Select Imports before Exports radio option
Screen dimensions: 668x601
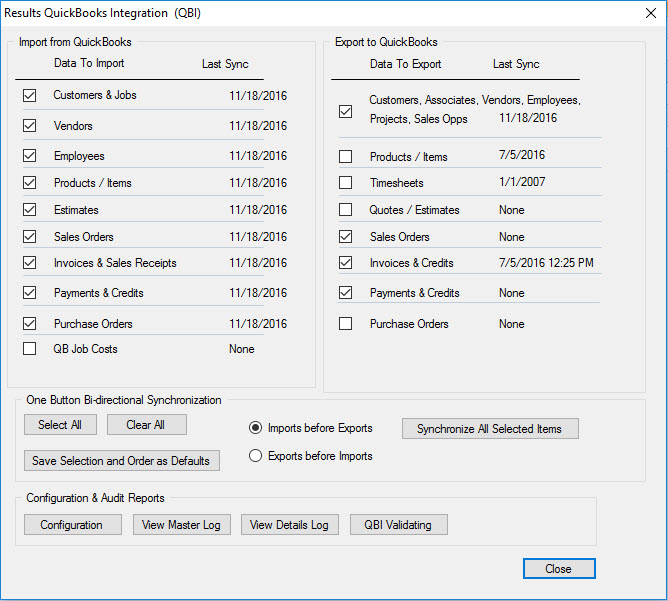[x=256, y=428]
